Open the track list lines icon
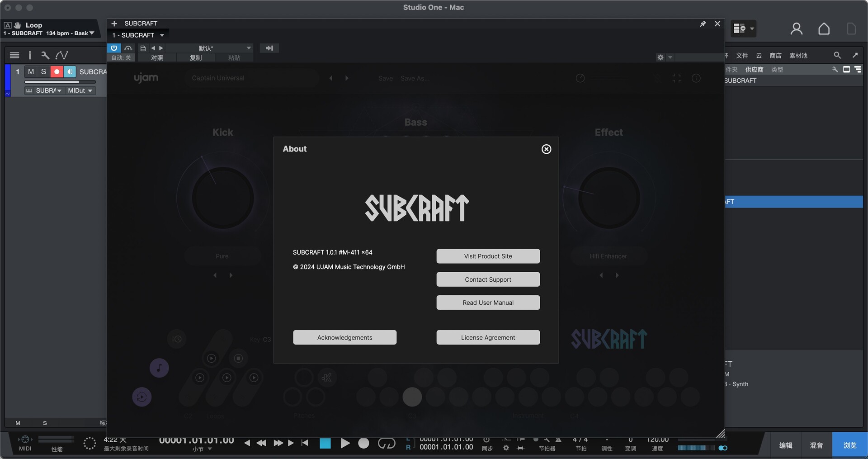Viewport: 868px width, 459px height. pyautogui.click(x=14, y=55)
